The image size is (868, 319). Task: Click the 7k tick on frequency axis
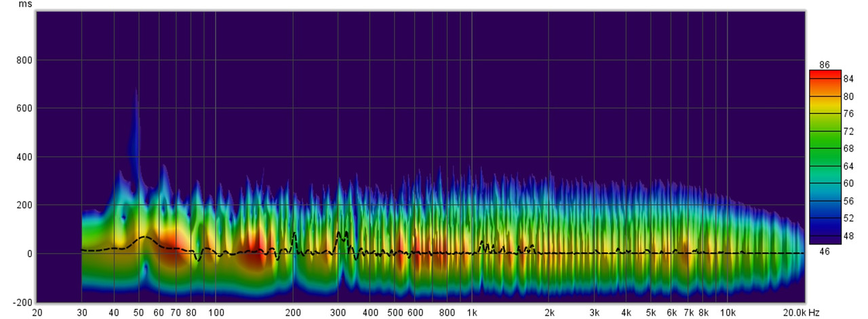pyautogui.click(x=688, y=313)
